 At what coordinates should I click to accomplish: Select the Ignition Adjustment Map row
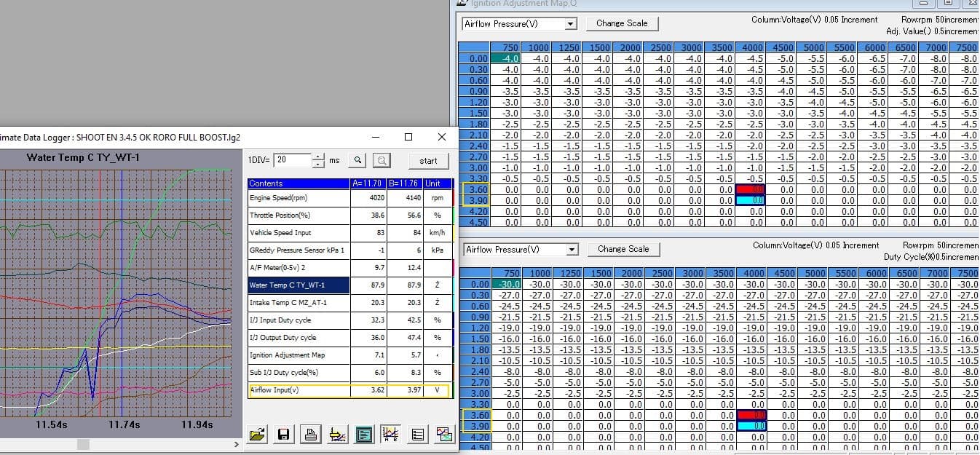coord(349,355)
